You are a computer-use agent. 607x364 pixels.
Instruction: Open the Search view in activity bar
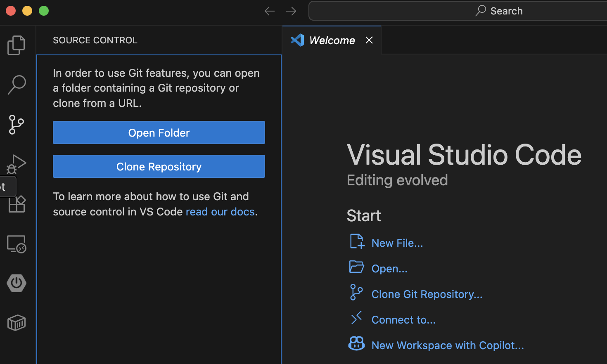tap(17, 85)
